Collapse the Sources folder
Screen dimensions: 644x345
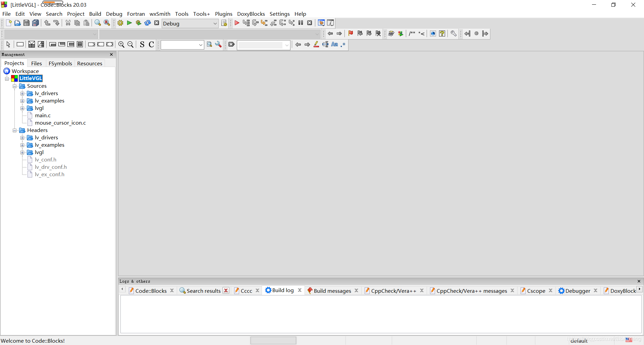tap(15, 86)
